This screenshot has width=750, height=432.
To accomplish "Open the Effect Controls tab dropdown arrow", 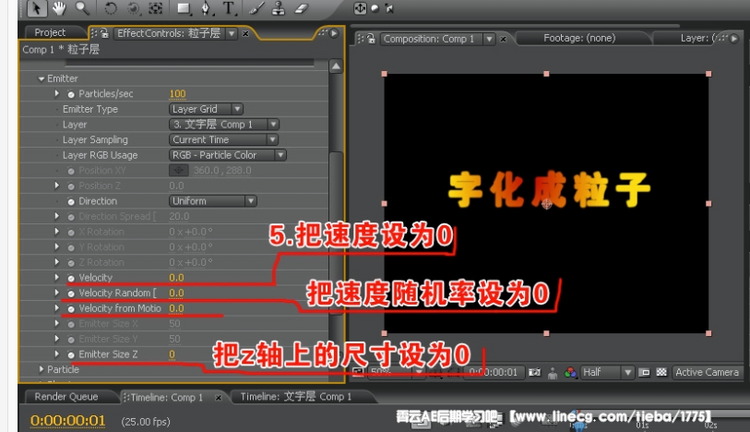I will [232, 33].
